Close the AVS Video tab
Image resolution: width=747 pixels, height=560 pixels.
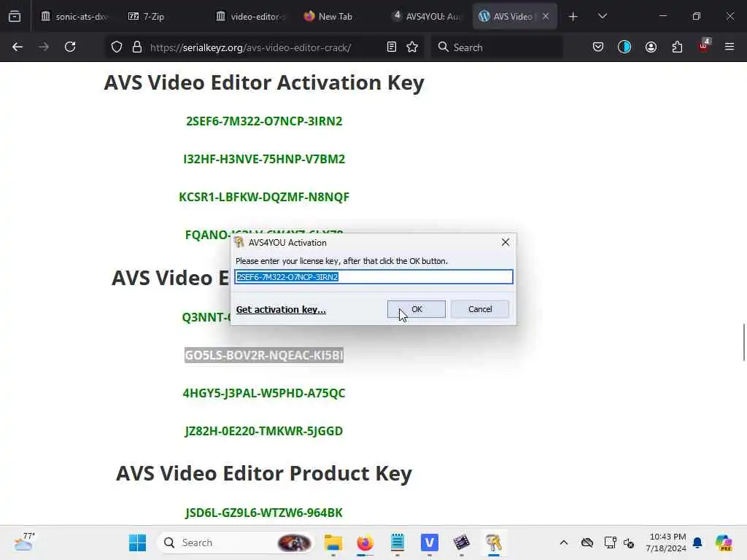pyautogui.click(x=546, y=17)
